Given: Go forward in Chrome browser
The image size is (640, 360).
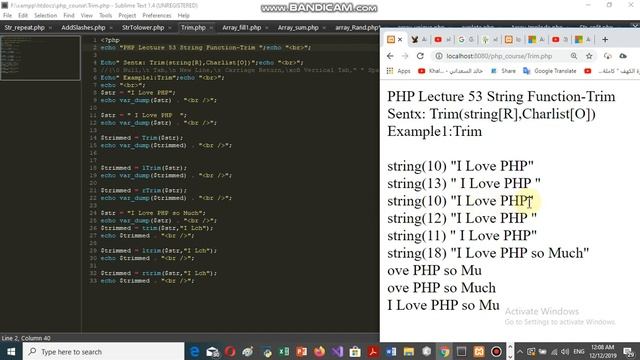Looking at the screenshot, I should click(x=405, y=56).
